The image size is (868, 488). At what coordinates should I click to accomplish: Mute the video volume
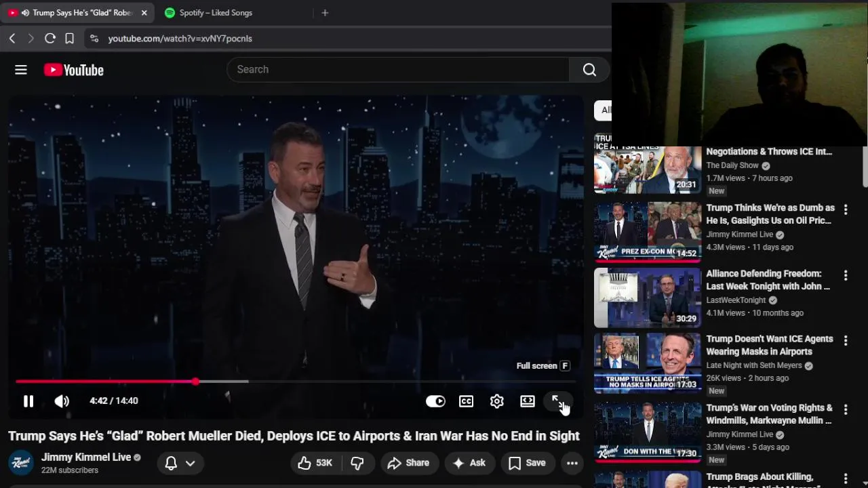point(62,401)
